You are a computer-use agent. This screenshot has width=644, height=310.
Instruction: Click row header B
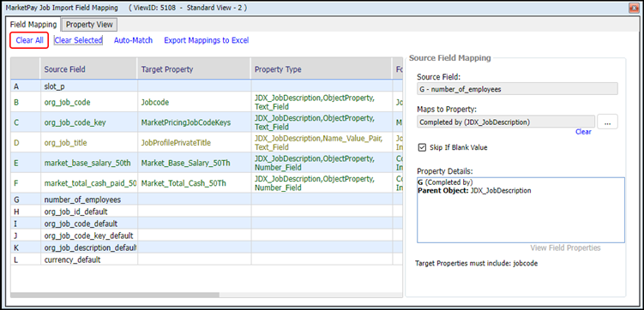(26, 102)
